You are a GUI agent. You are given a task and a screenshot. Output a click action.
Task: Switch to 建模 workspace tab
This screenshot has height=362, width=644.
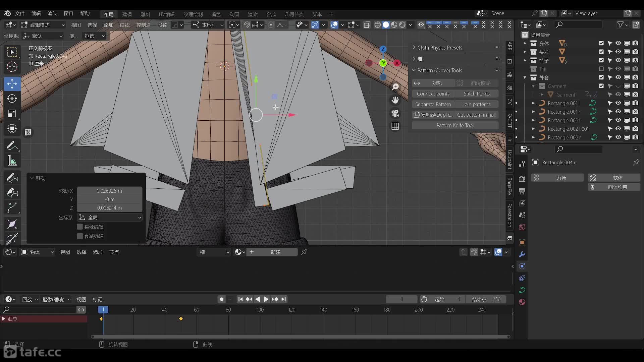[x=127, y=14]
